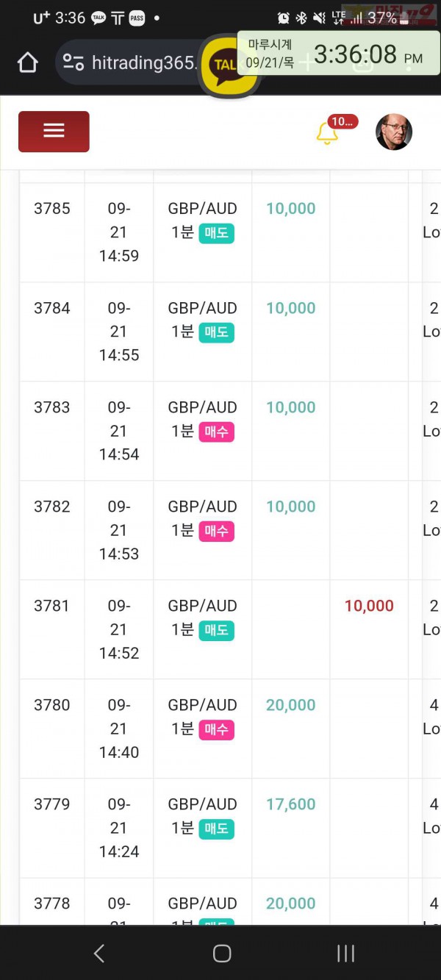
Task: Tap the red notification count badge
Action: pyautogui.click(x=343, y=121)
